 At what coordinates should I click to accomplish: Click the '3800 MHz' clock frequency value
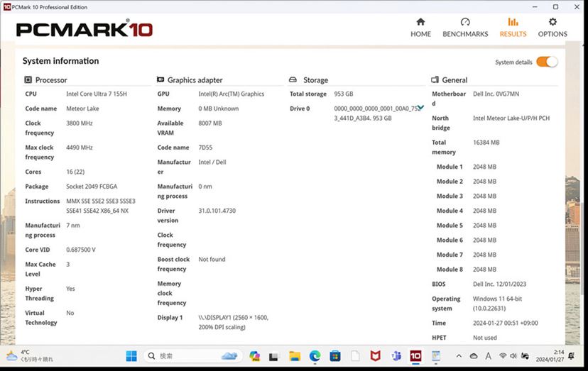click(x=79, y=123)
